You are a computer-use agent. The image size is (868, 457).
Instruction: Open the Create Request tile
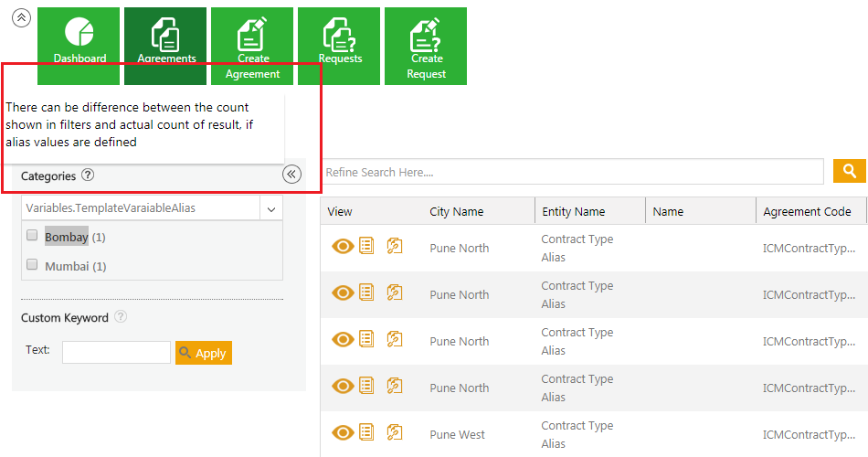click(x=426, y=46)
